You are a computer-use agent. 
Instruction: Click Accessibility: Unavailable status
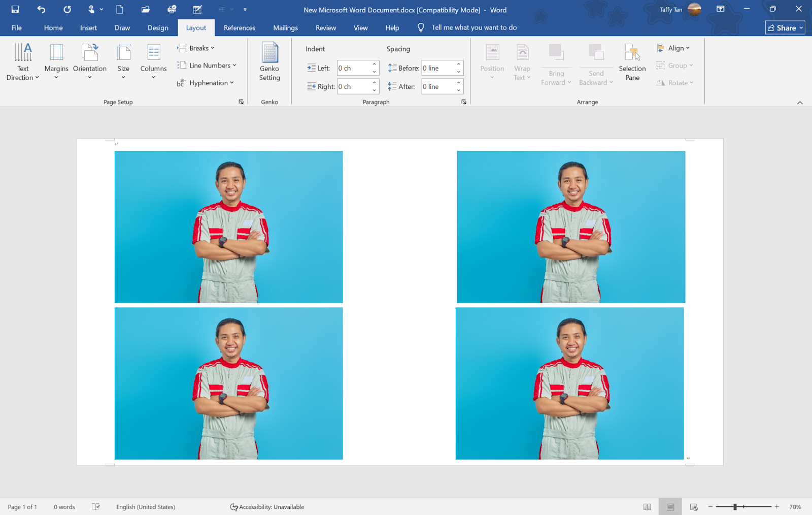point(267,507)
